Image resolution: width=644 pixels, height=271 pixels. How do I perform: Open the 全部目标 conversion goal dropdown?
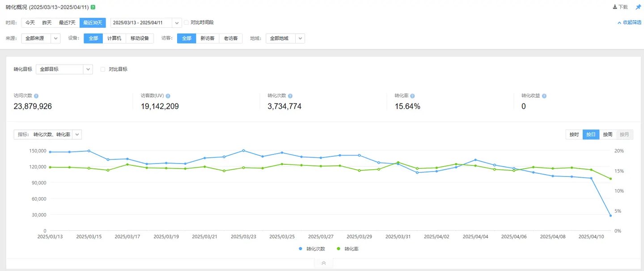(x=64, y=69)
